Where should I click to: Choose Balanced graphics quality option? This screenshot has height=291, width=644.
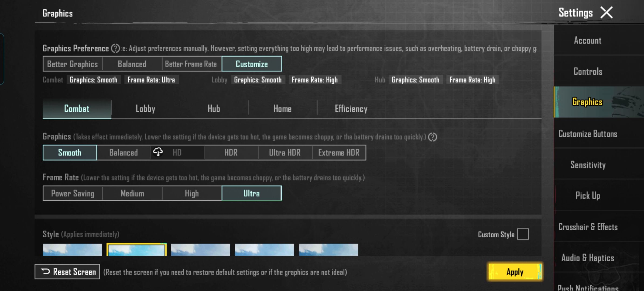pos(124,153)
